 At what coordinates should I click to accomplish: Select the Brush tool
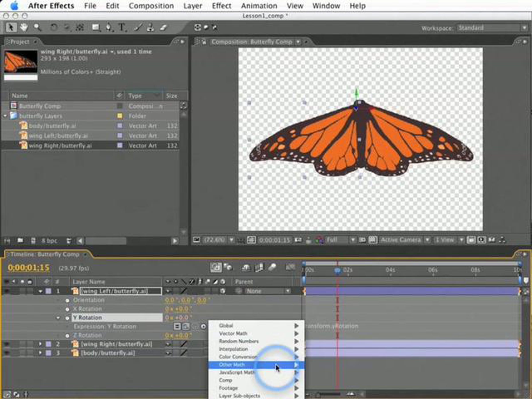(138, 27)
